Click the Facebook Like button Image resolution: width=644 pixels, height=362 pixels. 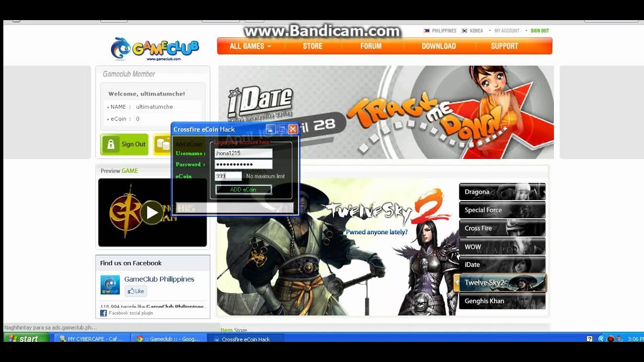pos(135,291)
